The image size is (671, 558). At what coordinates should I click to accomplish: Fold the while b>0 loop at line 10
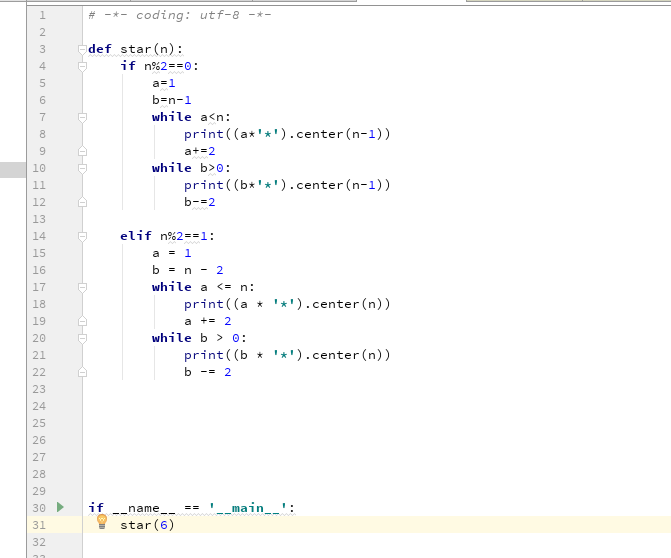click(83, 168)
